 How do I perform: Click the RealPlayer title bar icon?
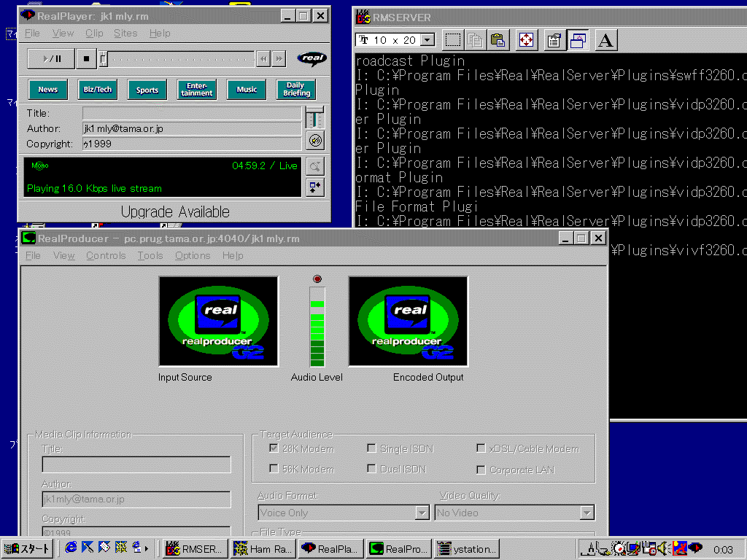click(28, 16)
